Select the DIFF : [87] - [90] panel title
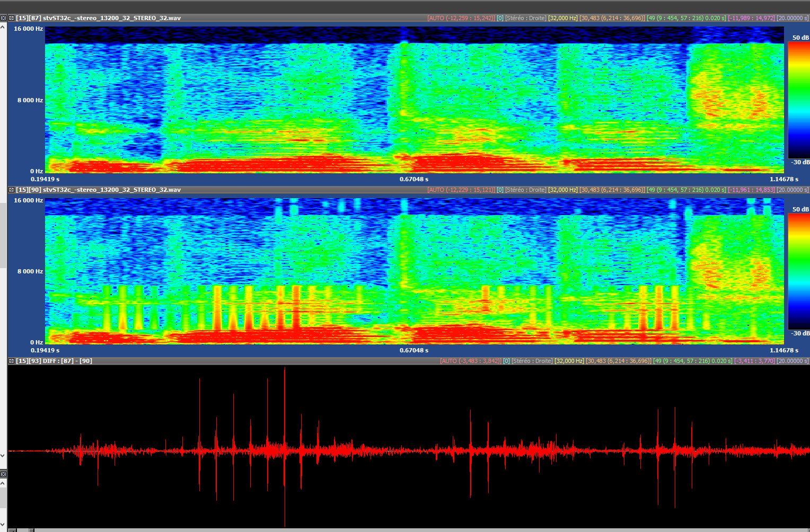Image resolution: width=810 pixels, height=532 pixels. coord(54,361)
